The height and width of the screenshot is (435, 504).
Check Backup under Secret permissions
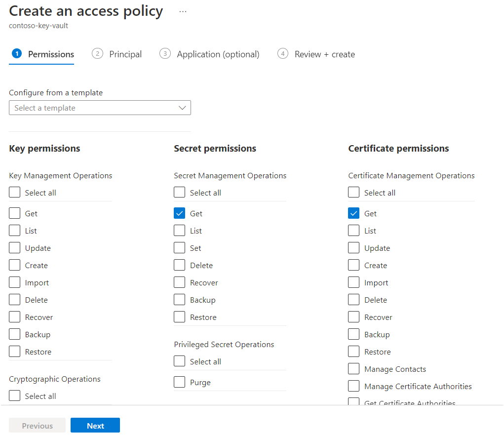[x=180, y=300]
